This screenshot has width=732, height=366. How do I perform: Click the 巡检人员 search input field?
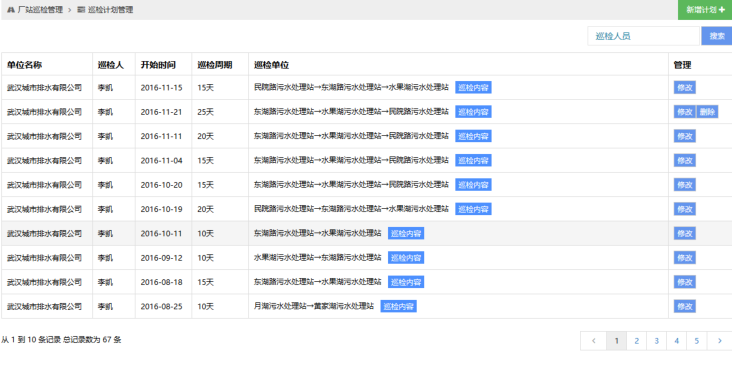(x=643, y=36)
